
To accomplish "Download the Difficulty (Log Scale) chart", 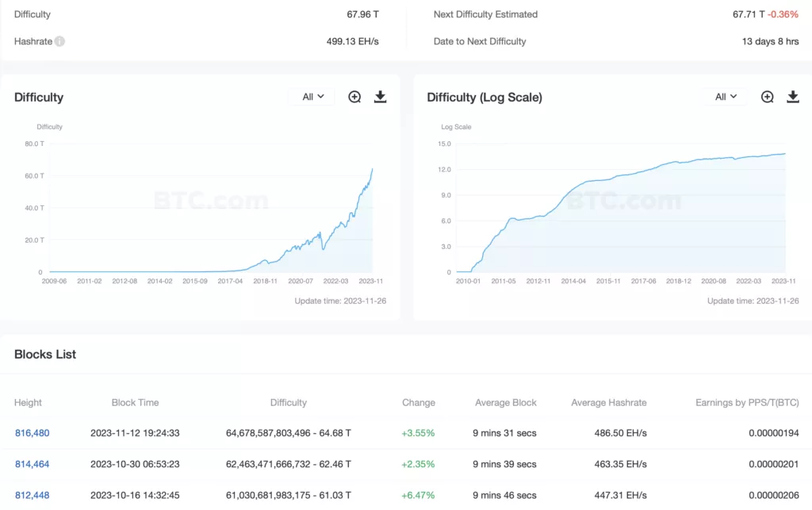I will (793, 97).
